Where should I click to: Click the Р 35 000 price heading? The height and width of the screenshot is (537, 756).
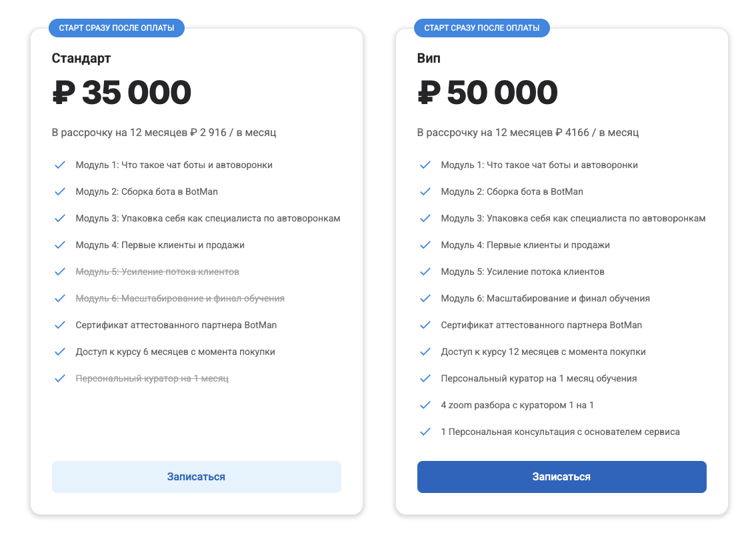(121, 93)
